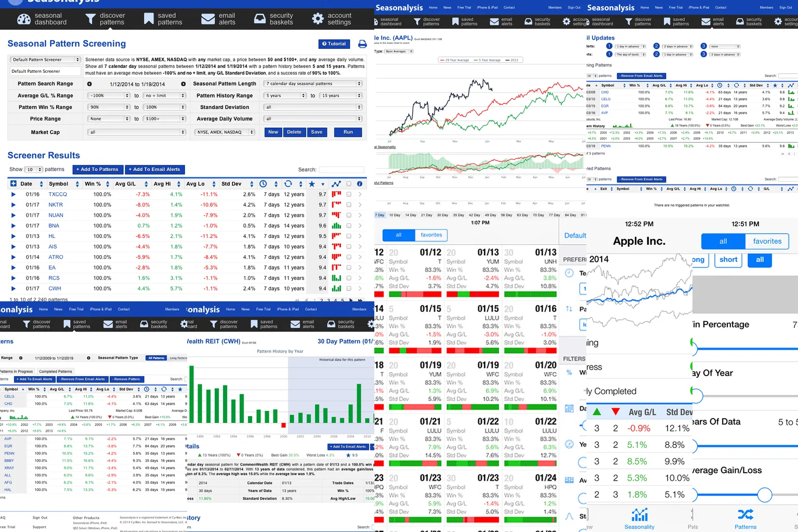Screen dimensions: 798x532
Task: Open the security baskets icon
Action: point(260,19)
